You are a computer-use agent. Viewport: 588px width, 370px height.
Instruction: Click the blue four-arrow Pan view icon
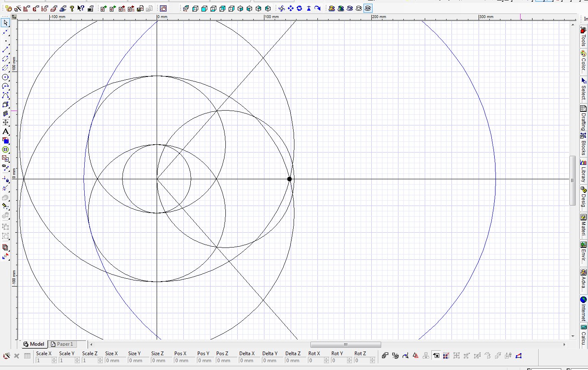(x=291, y=8)
